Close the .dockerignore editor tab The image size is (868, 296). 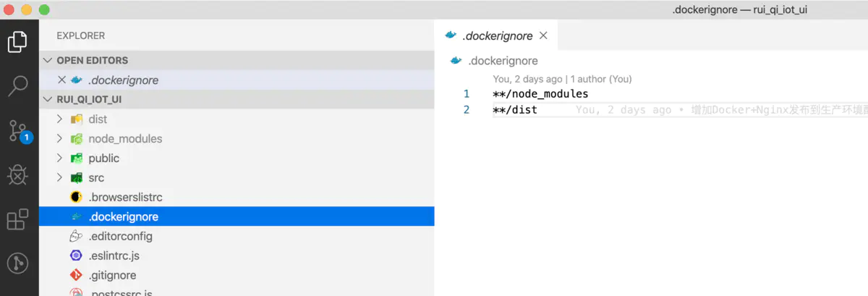click(x=543, y=35)
